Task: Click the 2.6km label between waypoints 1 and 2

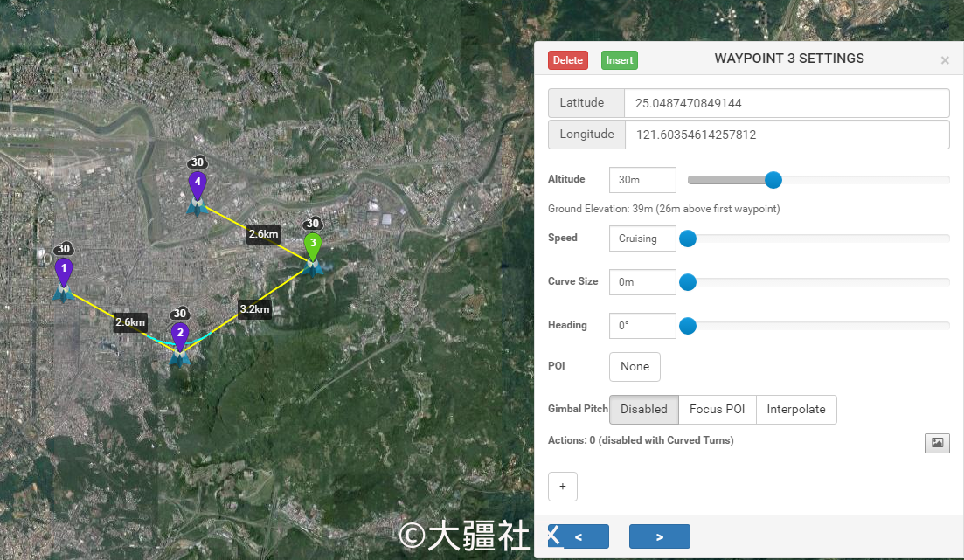Action: pos(130,322)
